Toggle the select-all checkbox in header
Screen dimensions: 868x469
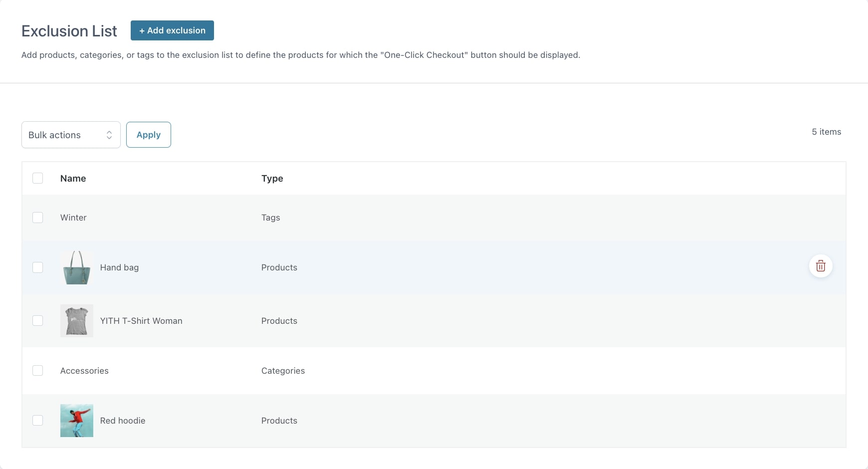pyautogui.click(x=37, y=178)
